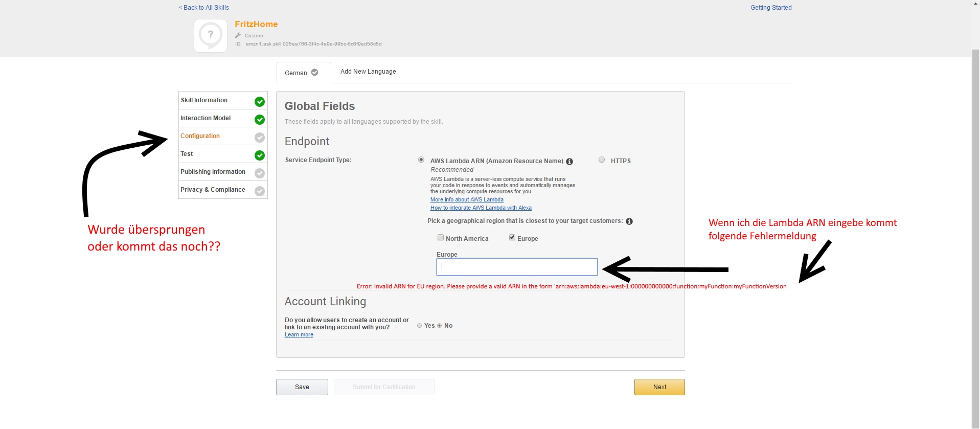Viewport: 980px width, 429px height.
Task: Focus the Europe ARN input field
Action: pyautogui.click(x=517, y=267)
